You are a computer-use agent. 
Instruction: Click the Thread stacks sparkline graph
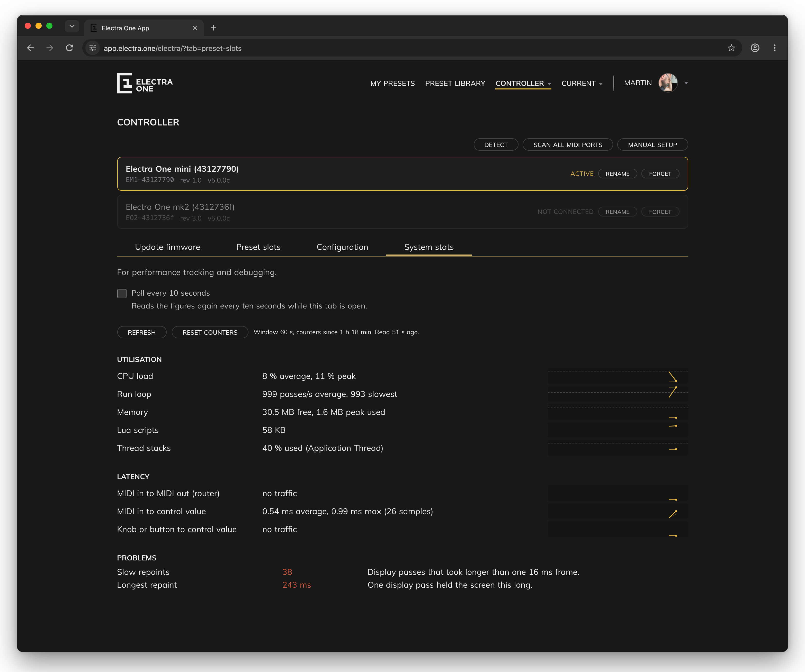pyautogui.click(x=618, y=448)
